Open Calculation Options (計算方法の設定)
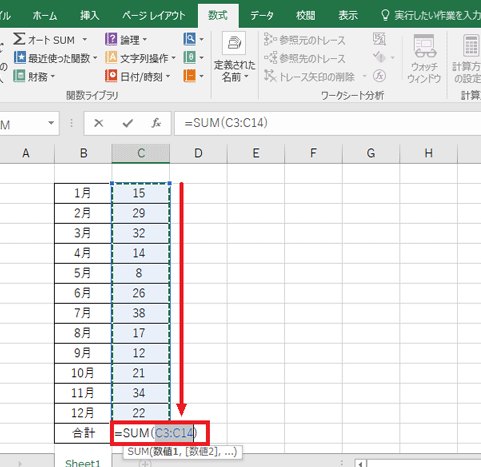The width and height of the screenshot is (481, 467). [x=466, y=58]
